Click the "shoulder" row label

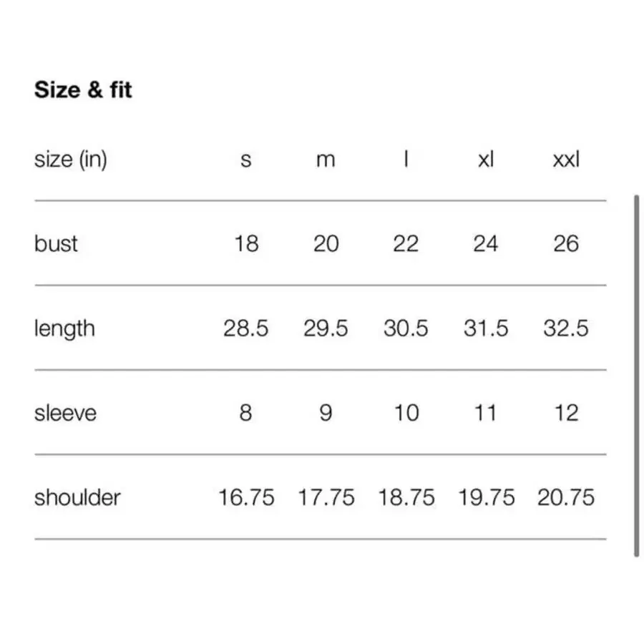pyautogui.click(x=77, y=497)
